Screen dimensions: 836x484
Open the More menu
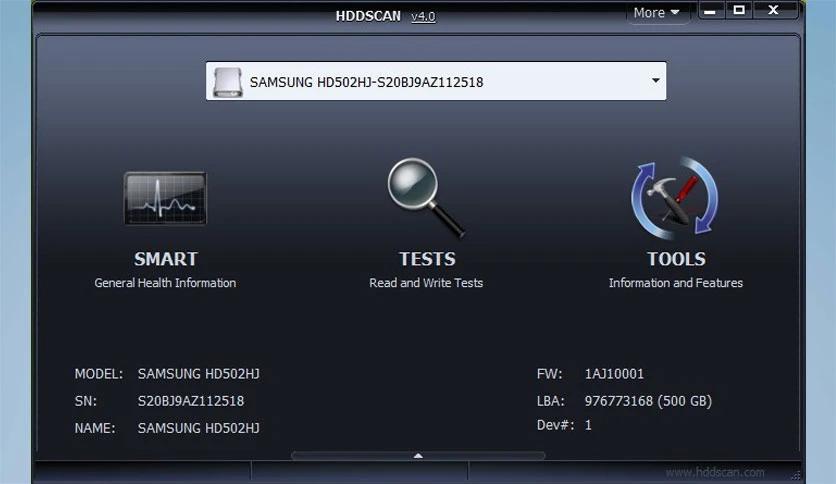point(656,12)
